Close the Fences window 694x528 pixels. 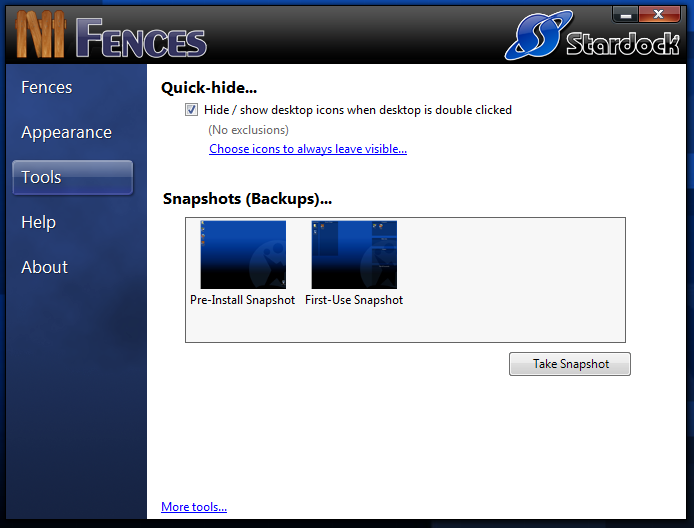(x=659, y=15)
